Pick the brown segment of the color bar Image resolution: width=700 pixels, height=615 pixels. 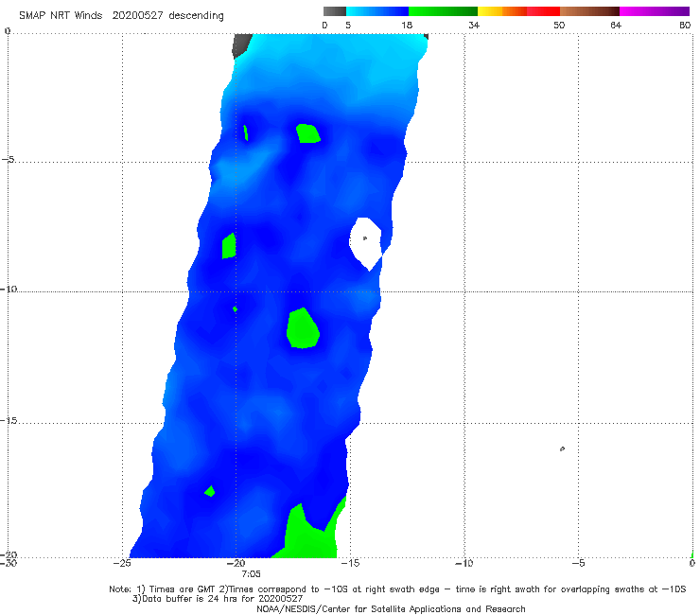[x=589, y=11]
